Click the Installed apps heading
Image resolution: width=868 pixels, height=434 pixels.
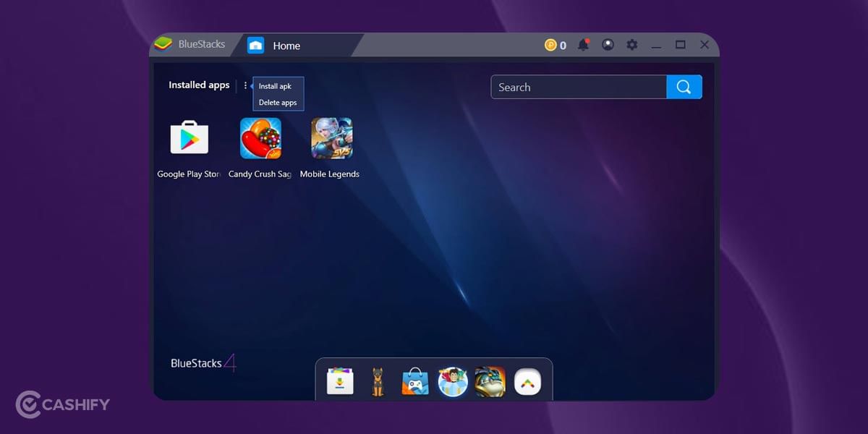click(x=199, y=85)
